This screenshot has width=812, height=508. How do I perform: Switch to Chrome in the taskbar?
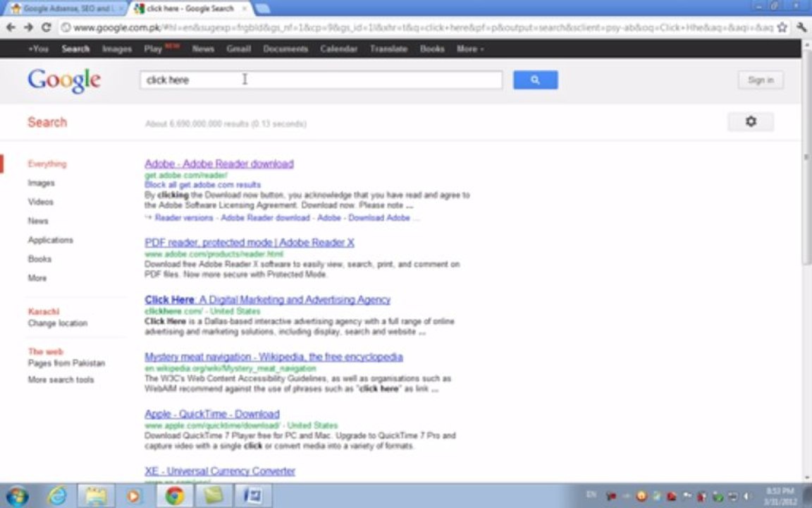coord(175,496)
